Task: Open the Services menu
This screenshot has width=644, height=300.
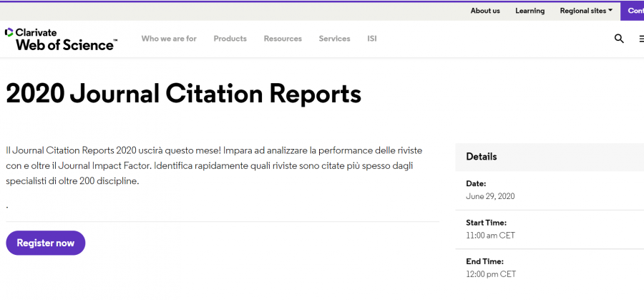Action: click(x=334, y=39)
